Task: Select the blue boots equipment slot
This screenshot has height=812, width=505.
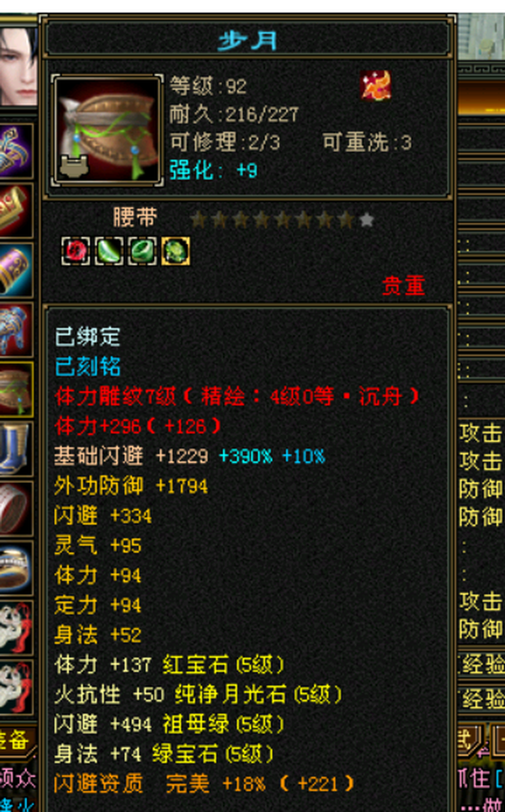Action: [15, 448]
